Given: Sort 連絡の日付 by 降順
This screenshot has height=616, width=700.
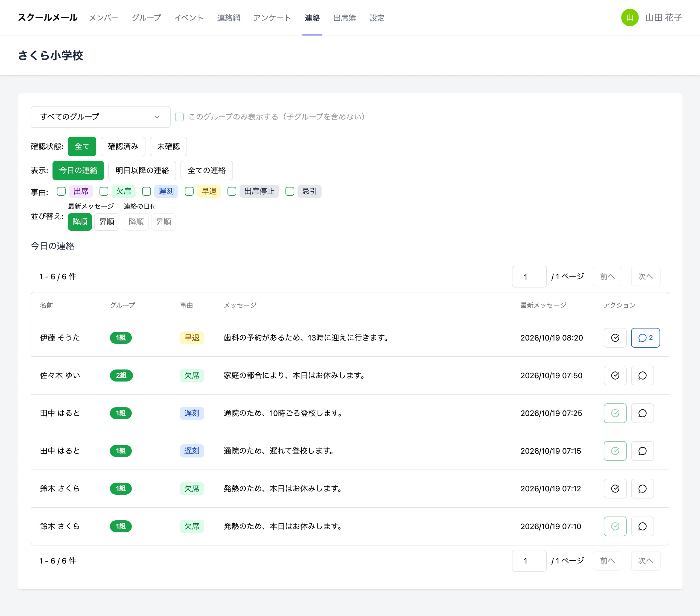Looking at the screenshot, I should click(136, 222).
